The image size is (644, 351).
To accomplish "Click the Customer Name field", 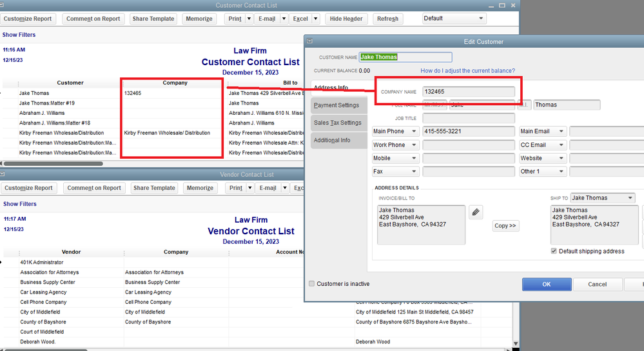I will click(405, 57).
